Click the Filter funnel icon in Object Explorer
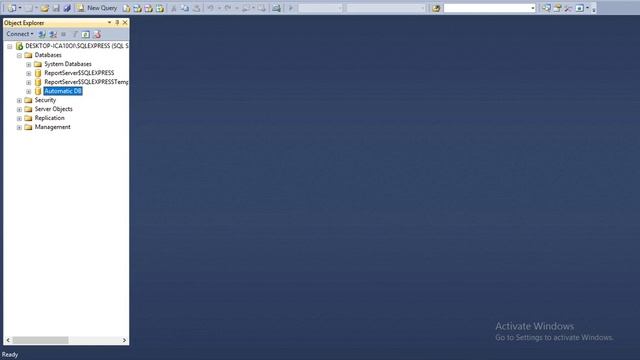Screen dimensions: 640x360 pos(75,34)
